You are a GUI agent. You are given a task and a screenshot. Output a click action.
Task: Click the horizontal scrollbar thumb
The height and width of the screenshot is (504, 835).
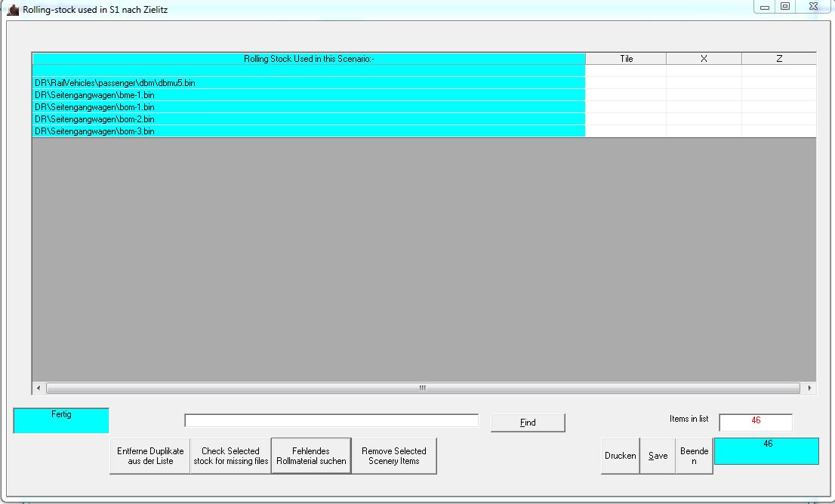[423, 388]
